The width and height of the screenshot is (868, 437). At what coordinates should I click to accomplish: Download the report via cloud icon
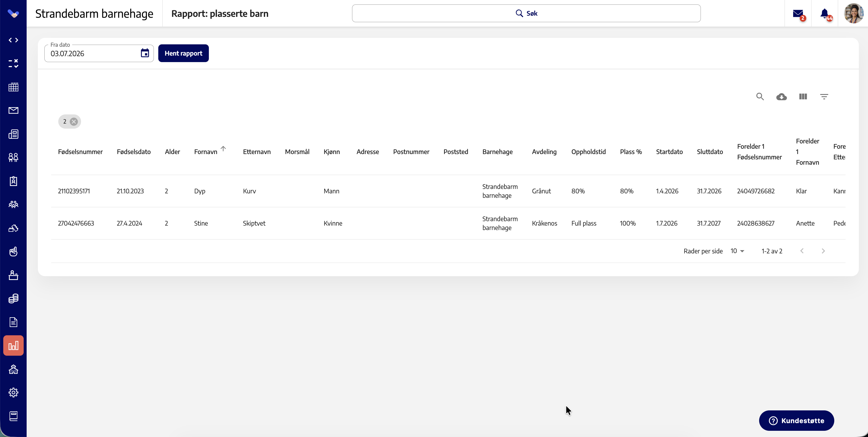click(781, 97)
